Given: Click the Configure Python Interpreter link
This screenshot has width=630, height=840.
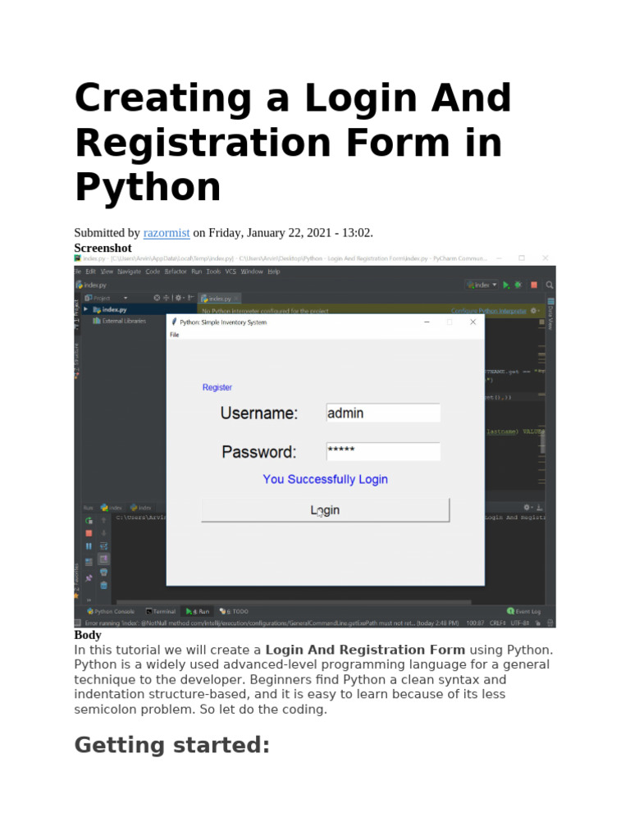Looking at the screenshot, I should pos(489,311).
